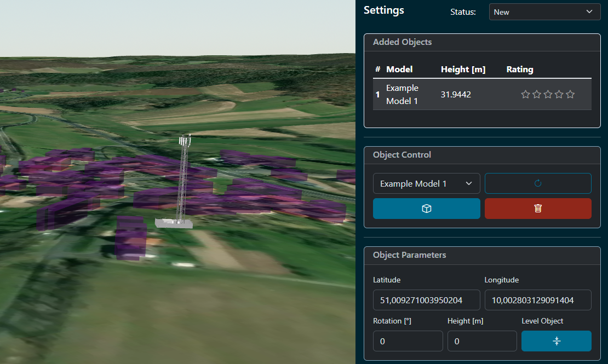Select the cell tower model in the 3D view

tap(182, 181)
